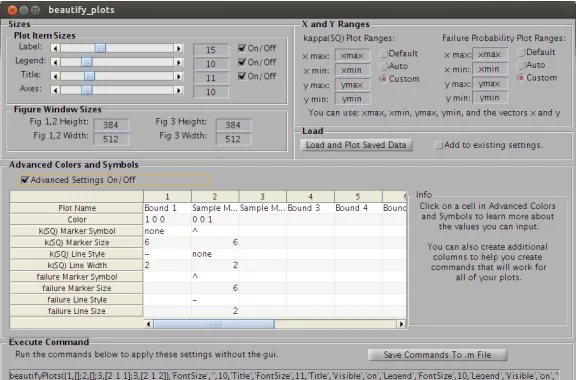This screenshot has height=380, width=580.
Task: Click the Axes slider right arrow
Action: (x=179, y=90)
